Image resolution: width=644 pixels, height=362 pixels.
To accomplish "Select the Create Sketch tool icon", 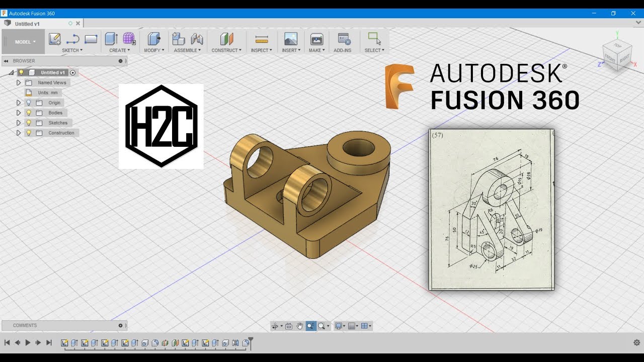I will pos(55,39).
